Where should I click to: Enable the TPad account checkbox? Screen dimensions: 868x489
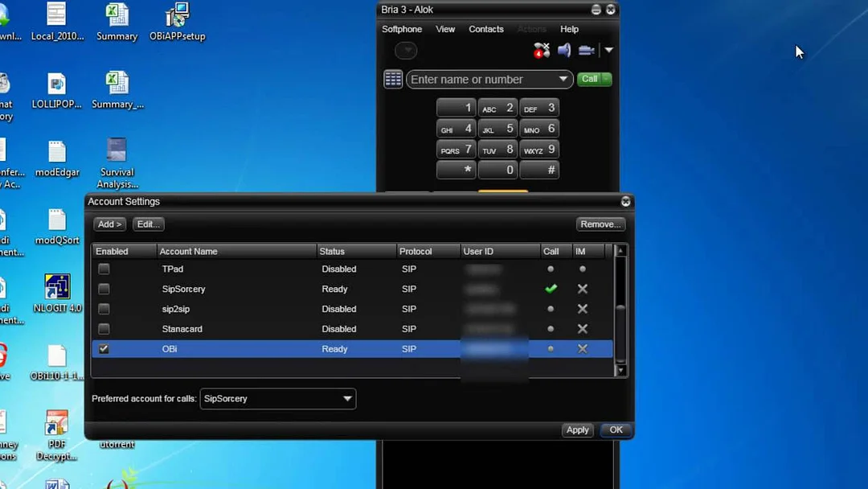tap(104, 269)
